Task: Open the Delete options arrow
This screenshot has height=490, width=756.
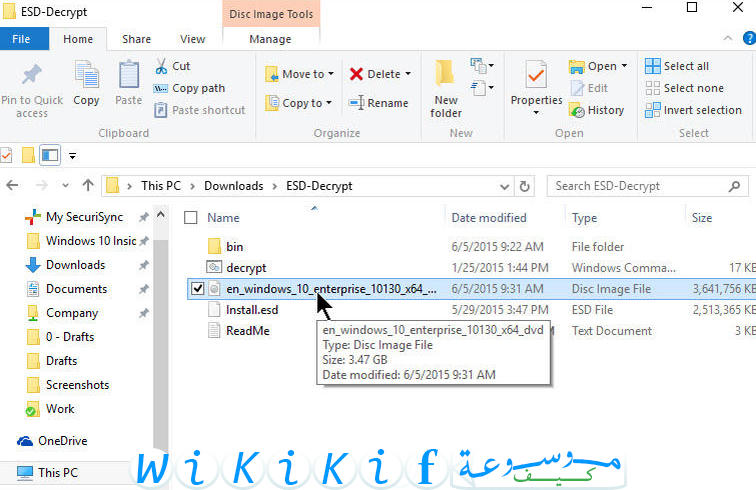Action: coord(408,74)
